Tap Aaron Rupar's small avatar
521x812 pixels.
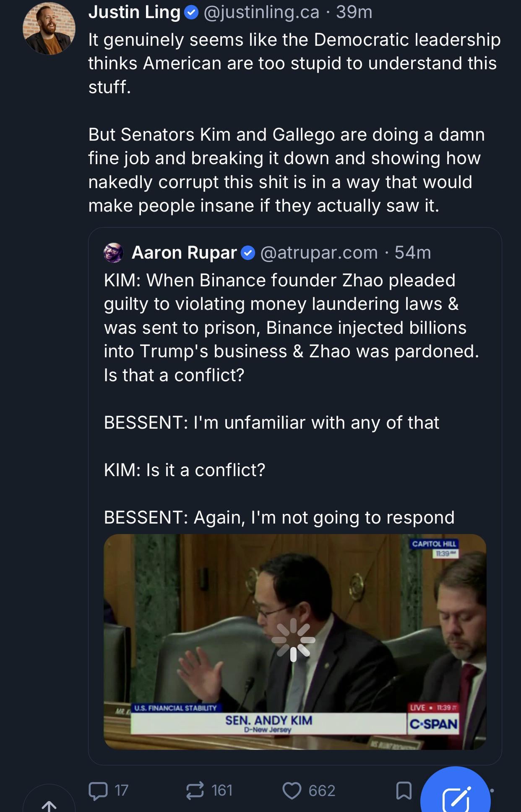pyautogui.click(x=113, y=253)
